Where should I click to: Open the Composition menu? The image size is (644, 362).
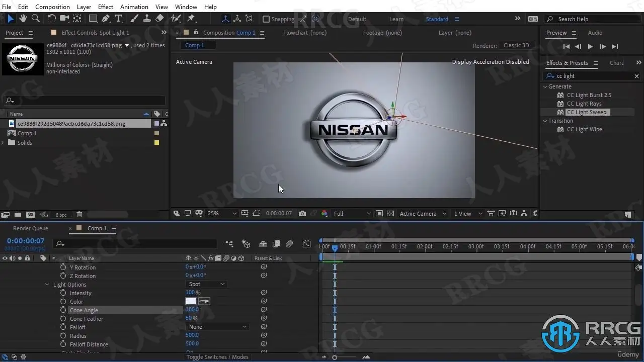[x=52, y=7]
